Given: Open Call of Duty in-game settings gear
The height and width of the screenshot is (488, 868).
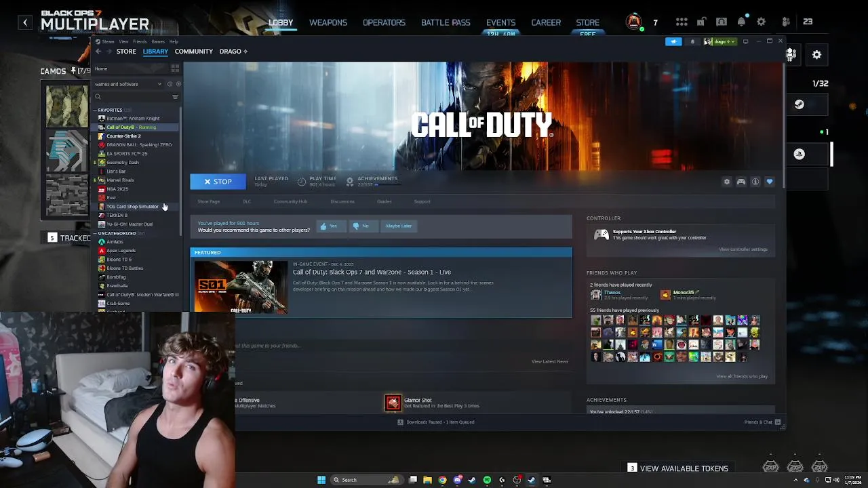Looking at the screenshot, I should pyautogui.click(x=761, y=22).
